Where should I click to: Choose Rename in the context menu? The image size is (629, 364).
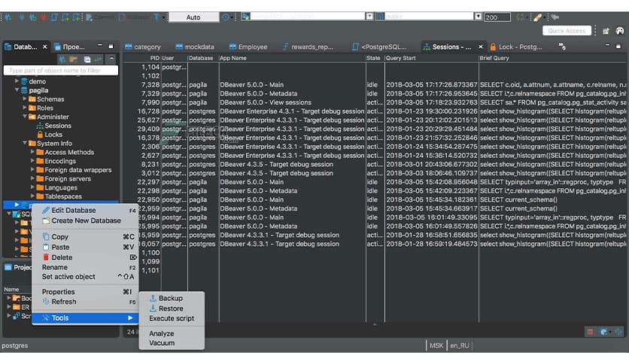point(85,268)
